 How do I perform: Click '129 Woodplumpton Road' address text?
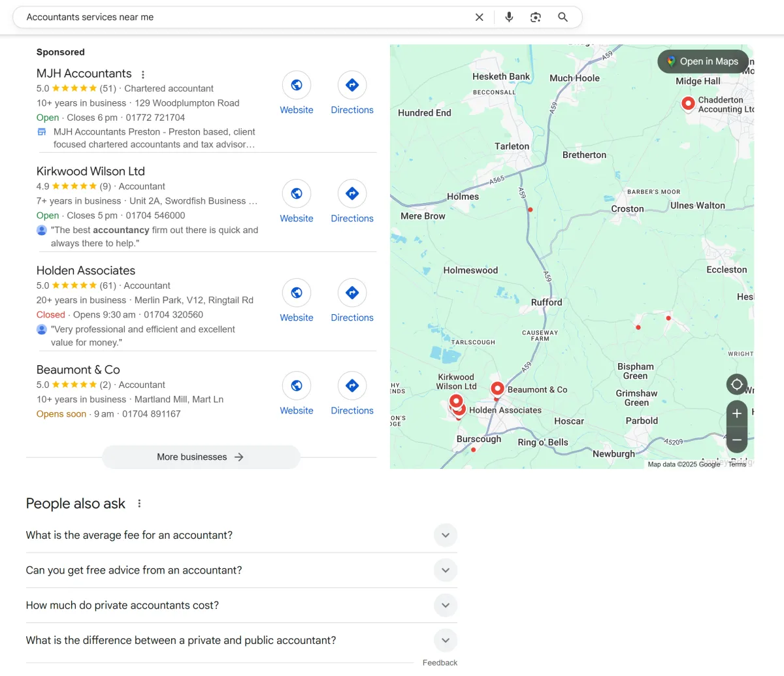[187, 103]
